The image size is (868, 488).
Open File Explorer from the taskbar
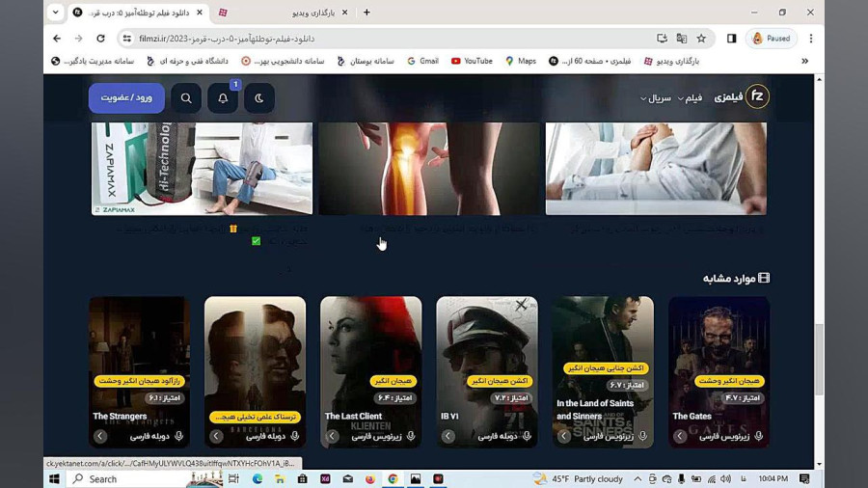click(x=280, y=478)
